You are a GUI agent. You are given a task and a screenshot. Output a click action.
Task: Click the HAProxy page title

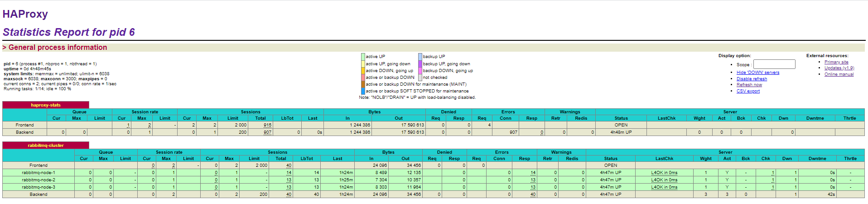point(25,14)
